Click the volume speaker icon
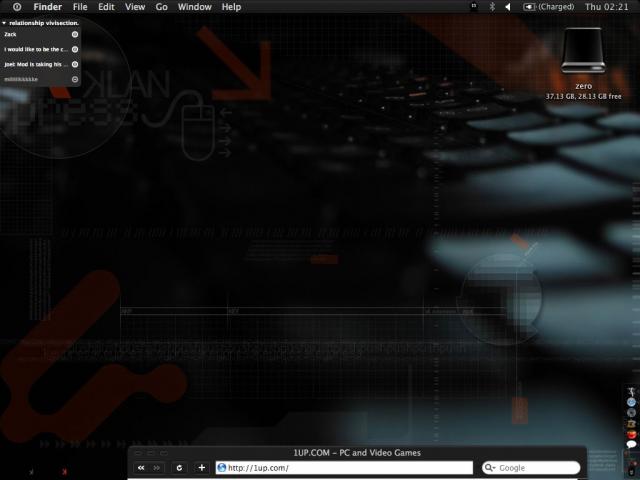 508,7
